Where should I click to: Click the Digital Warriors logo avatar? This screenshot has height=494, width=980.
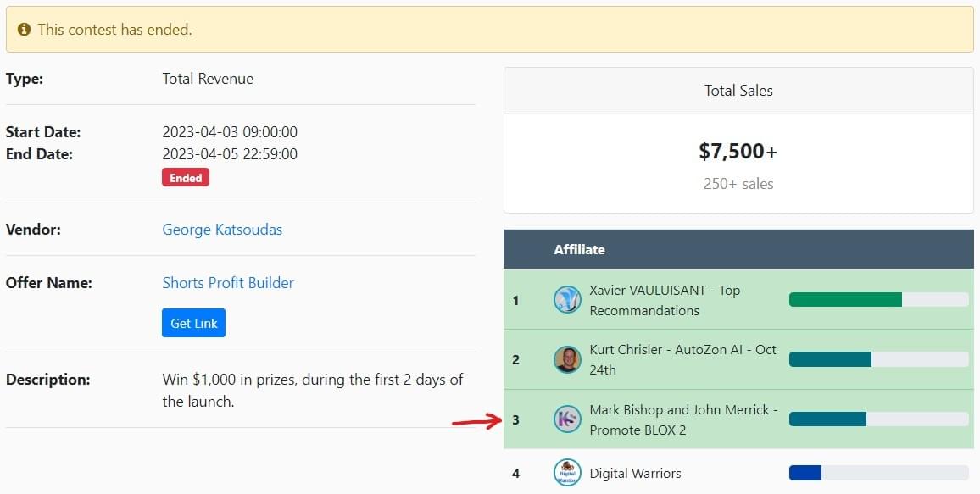coord(567,473)
